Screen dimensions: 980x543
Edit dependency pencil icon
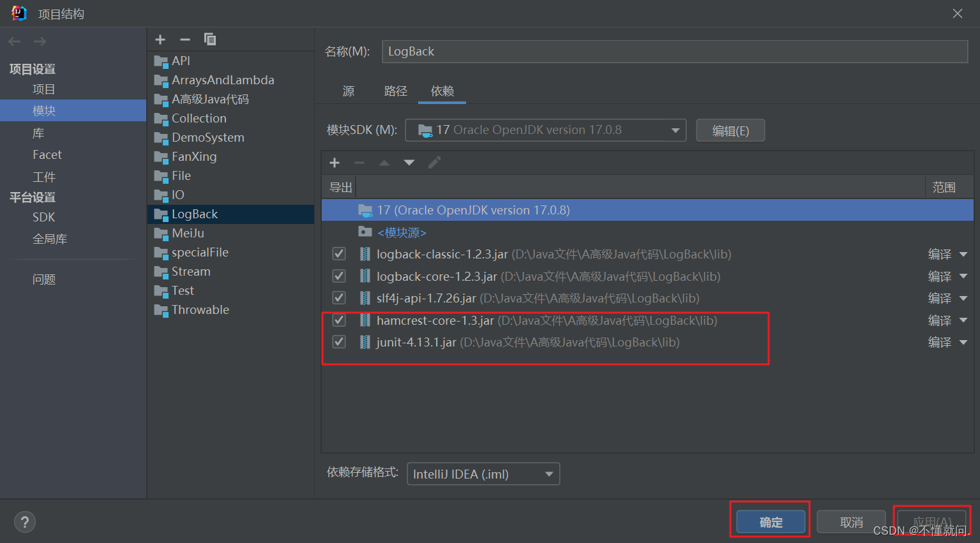434,163
